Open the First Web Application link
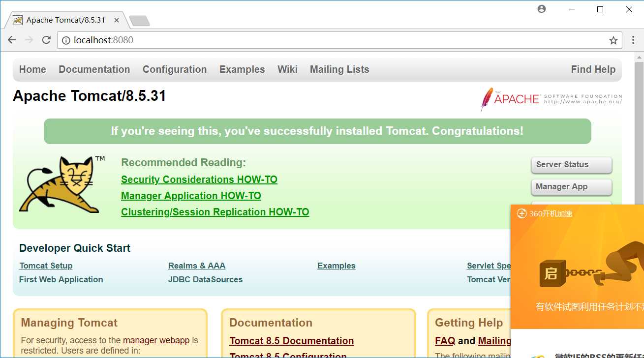Viewport: 644px width, 358px height. [x=61, y=279]
